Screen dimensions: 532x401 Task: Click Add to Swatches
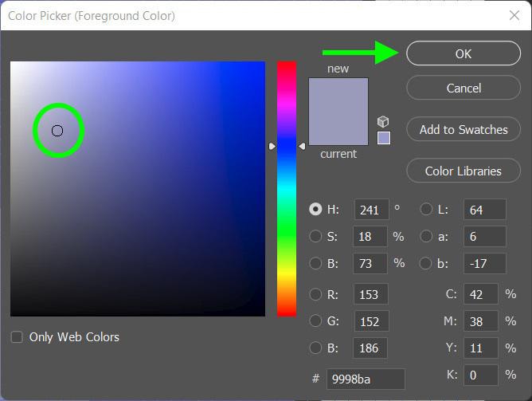pos(464,129)
